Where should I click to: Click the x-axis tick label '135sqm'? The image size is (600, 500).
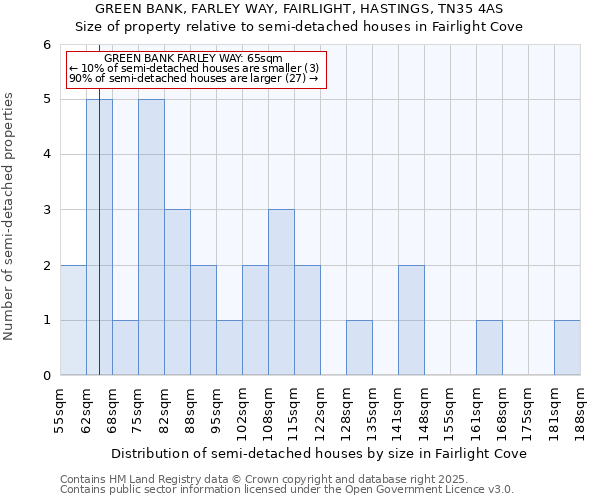[372, 415]
